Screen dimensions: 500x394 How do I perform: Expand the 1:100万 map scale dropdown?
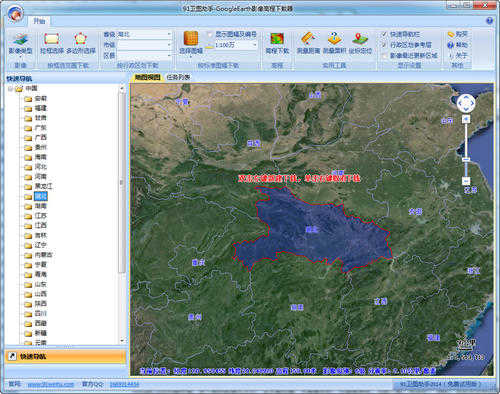click(236, 45)
